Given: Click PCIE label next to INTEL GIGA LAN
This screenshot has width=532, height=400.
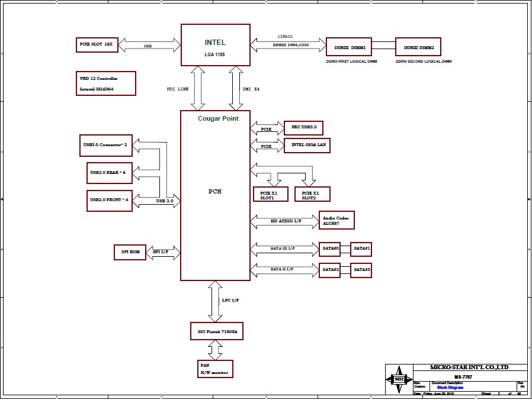Looking at the screenshot, I should click(266, 146).
